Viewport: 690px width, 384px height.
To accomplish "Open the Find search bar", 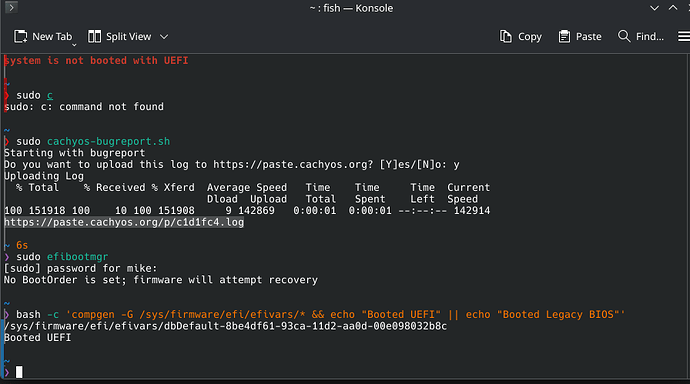I will pos(641,37).
